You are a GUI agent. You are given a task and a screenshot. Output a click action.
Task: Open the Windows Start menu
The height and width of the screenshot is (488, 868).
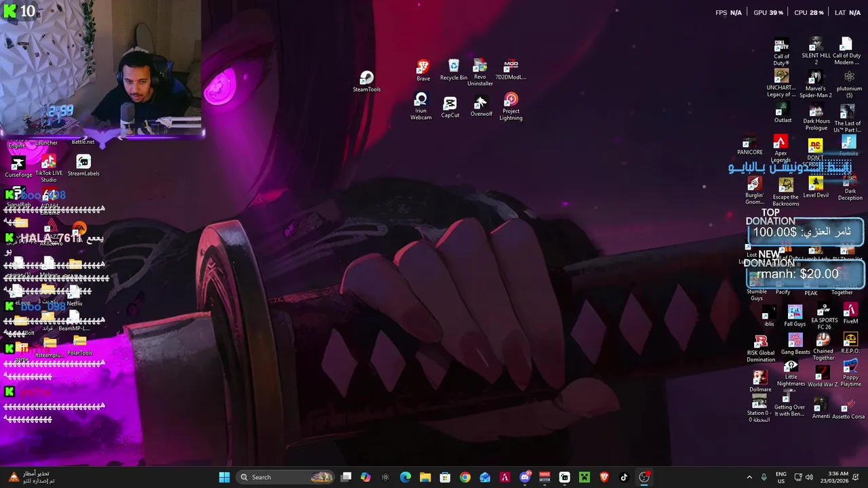point(224,477)
